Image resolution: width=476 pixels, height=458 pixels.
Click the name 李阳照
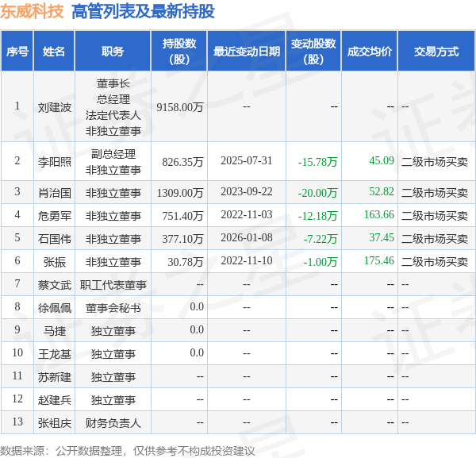click(x=54, y=162)
